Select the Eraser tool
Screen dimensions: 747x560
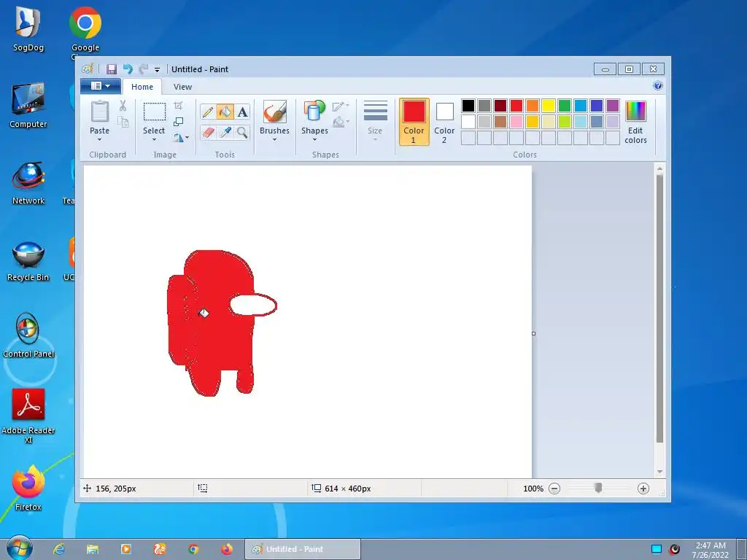[x=208, y=132]
